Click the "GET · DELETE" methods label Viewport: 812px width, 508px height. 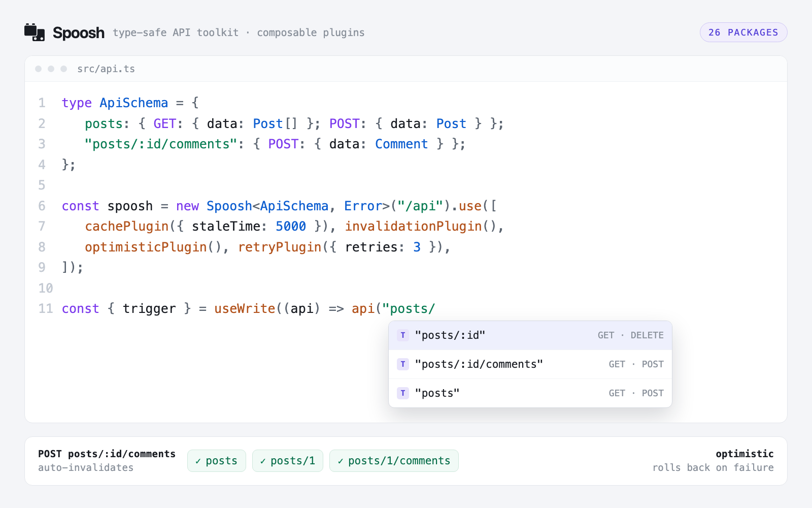click(631, 335)
